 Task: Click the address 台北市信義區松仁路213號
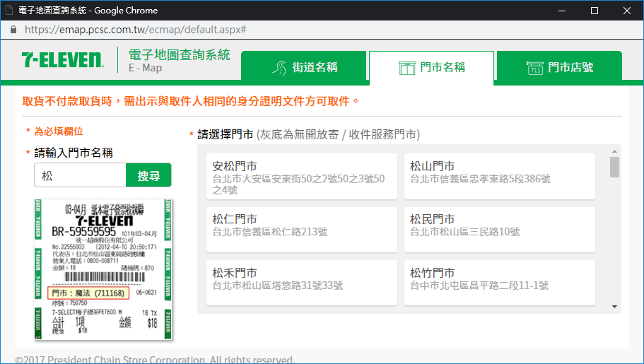coord(270,232)
